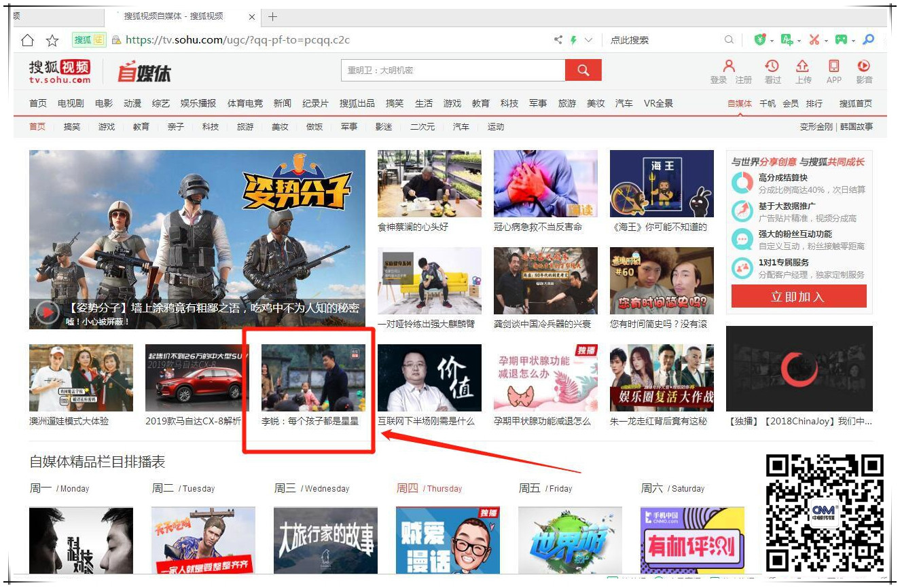Select the 亲子 sub-category
Screen dimensions: 900x588
click(x=176, y=127)
